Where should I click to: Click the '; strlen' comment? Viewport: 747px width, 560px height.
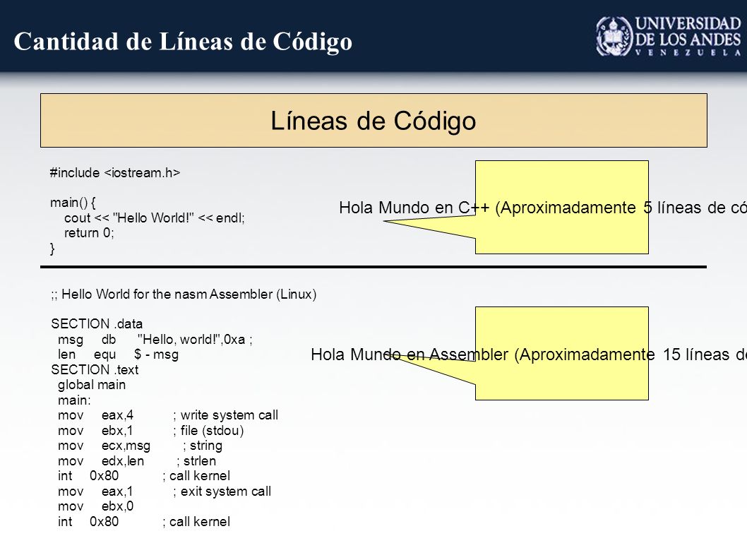pos(196,461)
